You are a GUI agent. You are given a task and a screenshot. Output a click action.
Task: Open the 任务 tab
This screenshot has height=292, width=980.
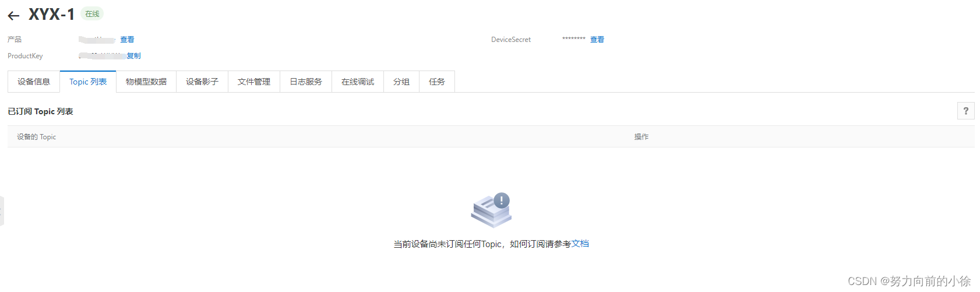[437, 82]
